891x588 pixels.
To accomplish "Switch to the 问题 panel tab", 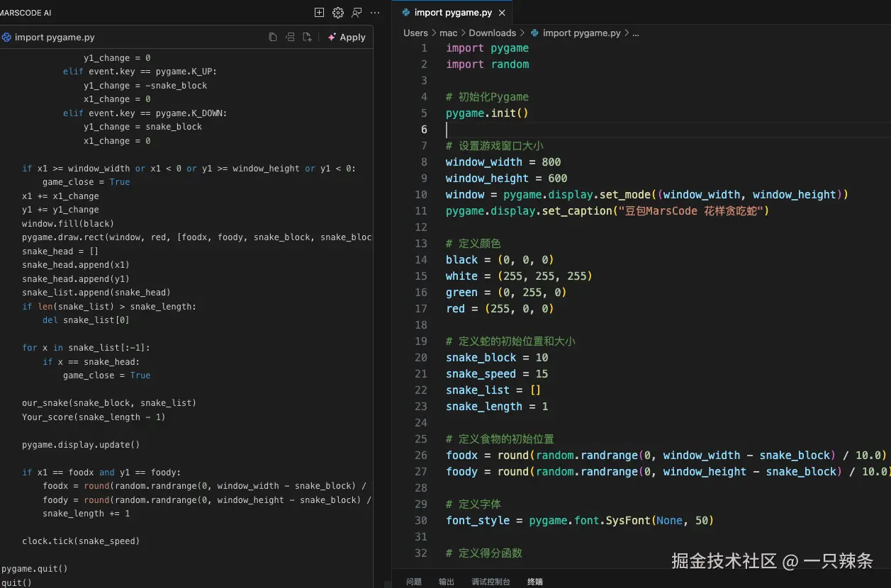I will point(414,582).
